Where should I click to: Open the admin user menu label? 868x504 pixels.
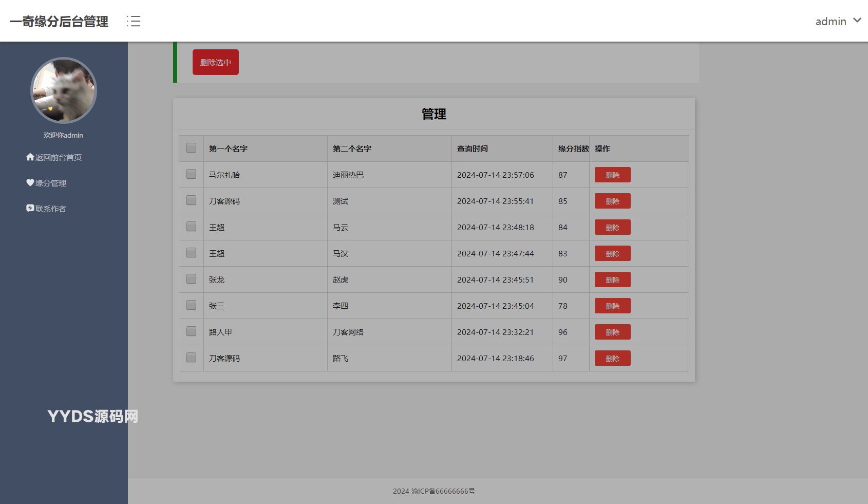(831, 22)
